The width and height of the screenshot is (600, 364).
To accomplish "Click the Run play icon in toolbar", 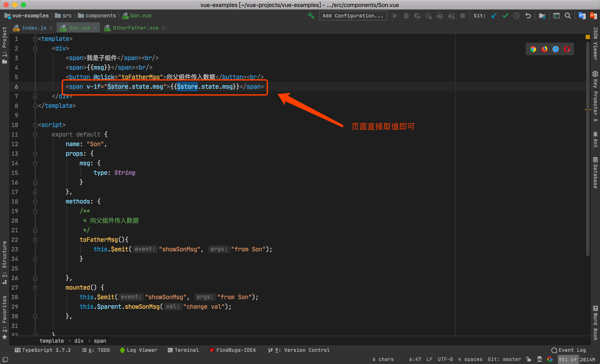I will pos(395,16).
